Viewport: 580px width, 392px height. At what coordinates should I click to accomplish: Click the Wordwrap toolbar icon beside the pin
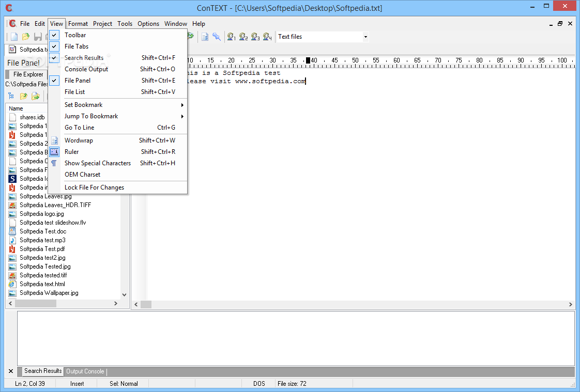(205, 37)
